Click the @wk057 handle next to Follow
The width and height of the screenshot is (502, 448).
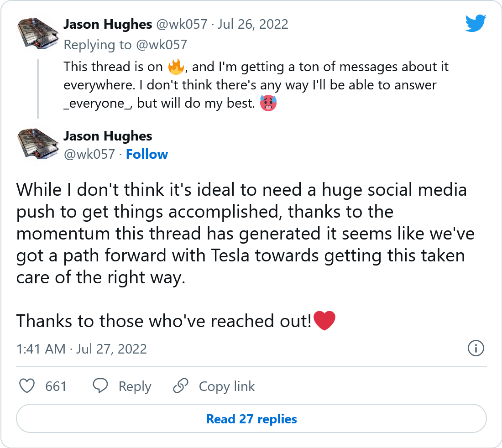point(89,154)
